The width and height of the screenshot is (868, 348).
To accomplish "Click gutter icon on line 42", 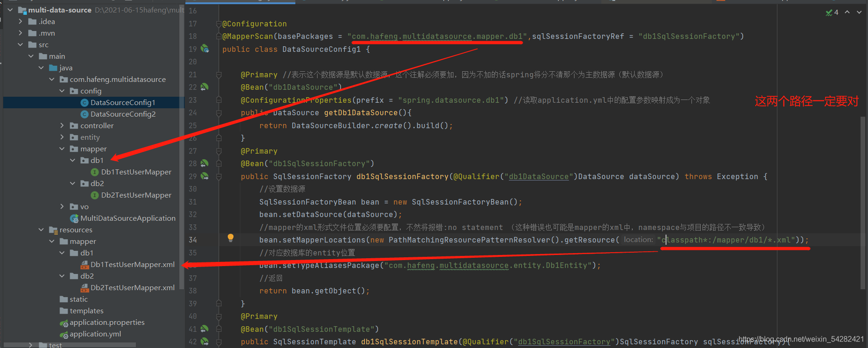I will click(x=204, y=342).
